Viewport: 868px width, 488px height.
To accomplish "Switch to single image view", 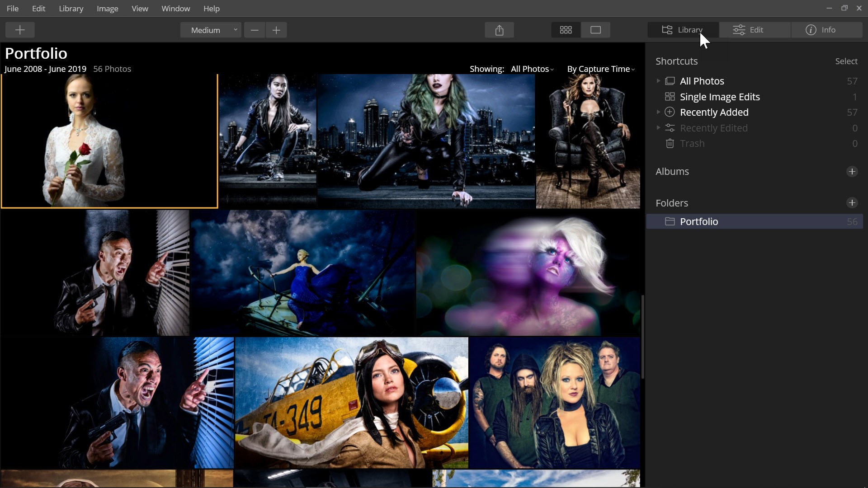I will 595,30.
